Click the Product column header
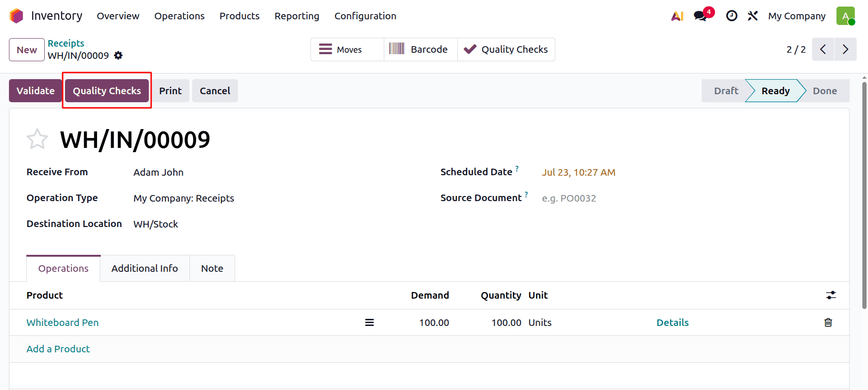Screen dimensions: 868x390 pyautogui.click(x=45, y=295)
